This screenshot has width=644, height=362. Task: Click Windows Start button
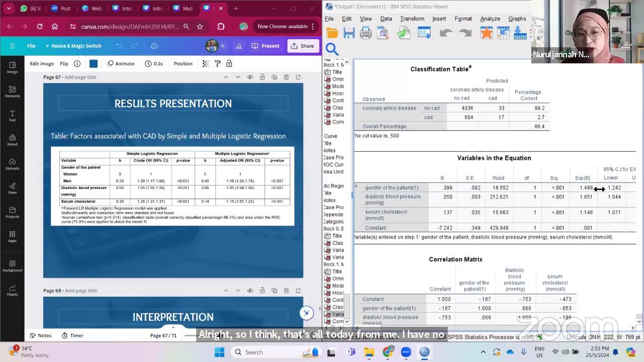point(220,352)
